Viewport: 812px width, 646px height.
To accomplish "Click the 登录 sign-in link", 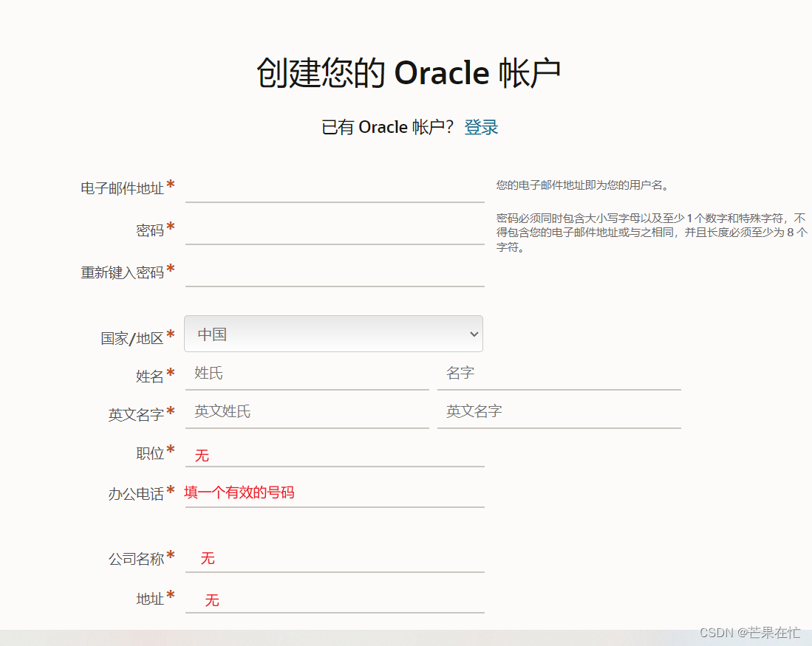I will (481, 127).
